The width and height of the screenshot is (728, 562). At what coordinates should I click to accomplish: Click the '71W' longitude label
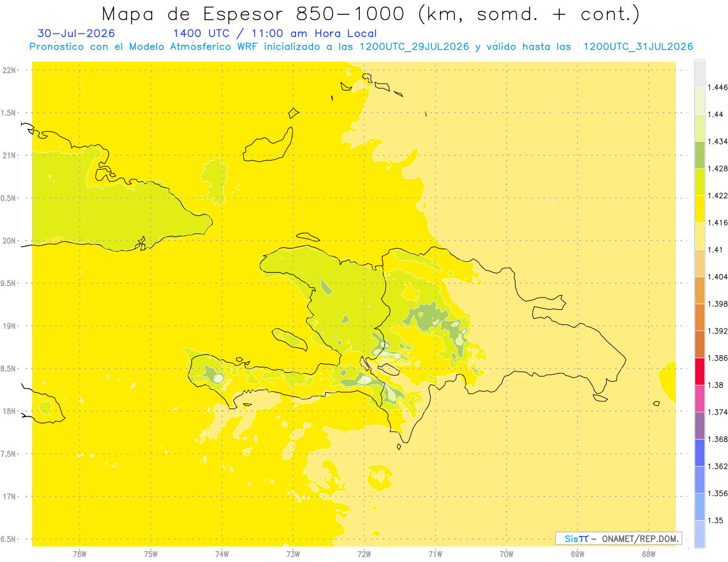435,554
